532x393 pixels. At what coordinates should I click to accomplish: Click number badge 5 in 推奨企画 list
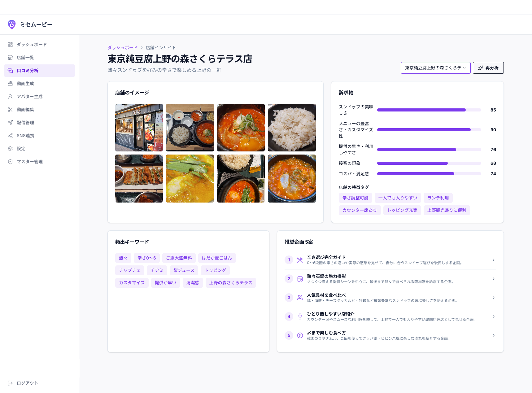pyautogui.click(x=289, y=335)
